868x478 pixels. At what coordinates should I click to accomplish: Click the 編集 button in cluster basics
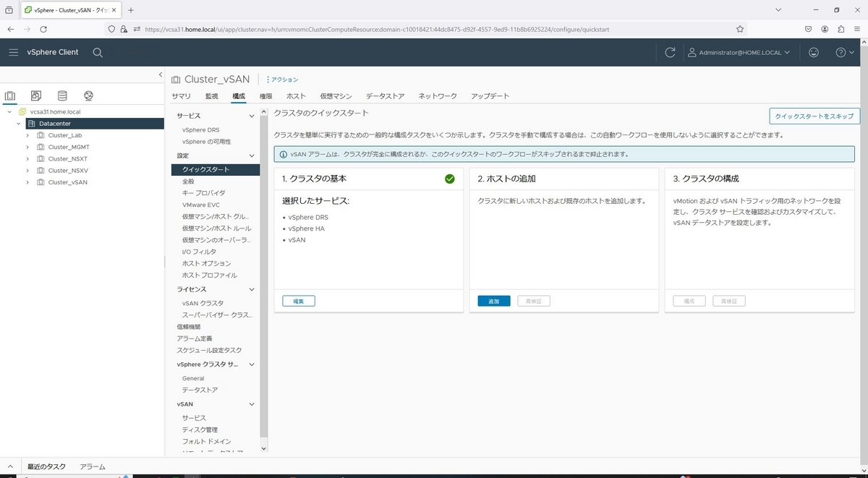click(299, 301)
